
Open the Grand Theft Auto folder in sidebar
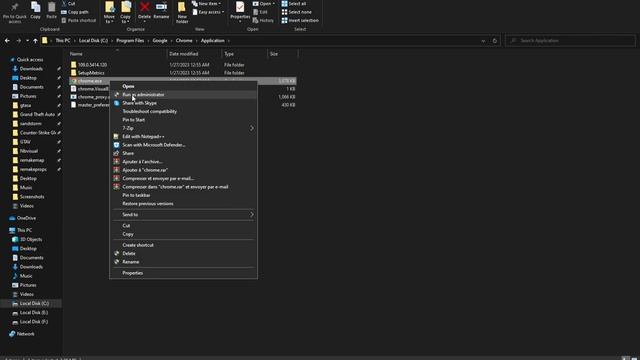pyautogui.click(x=37, y=114)
